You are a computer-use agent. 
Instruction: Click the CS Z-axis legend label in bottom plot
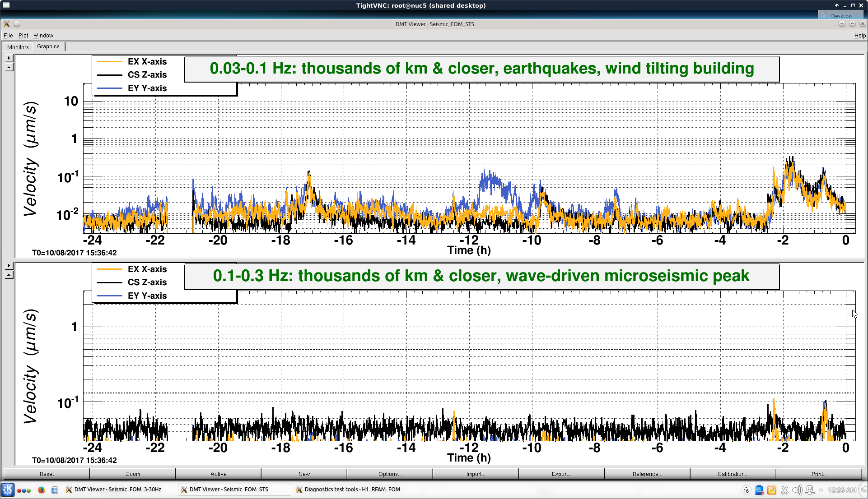[x=147, y=282]
